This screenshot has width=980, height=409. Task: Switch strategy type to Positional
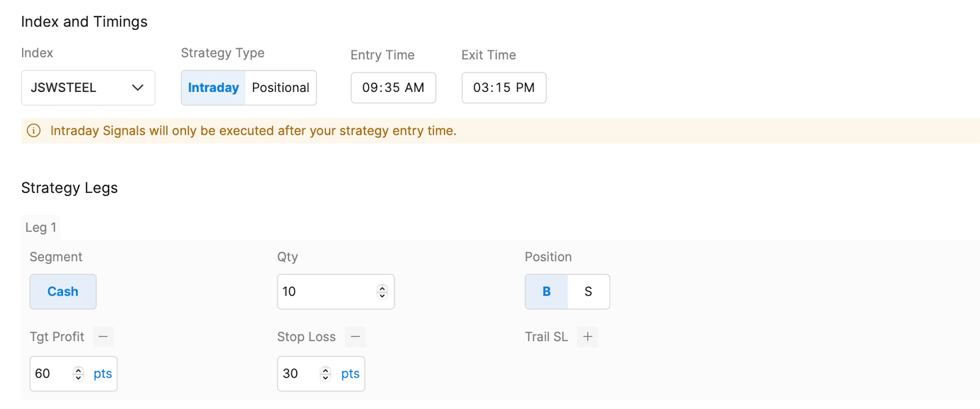pyautogui.click(x=281, y=88)
